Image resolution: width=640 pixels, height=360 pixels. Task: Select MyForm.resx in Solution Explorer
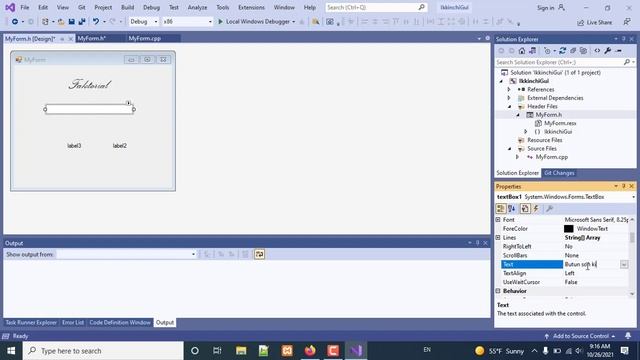pyautogui.click(x=560, y=123)
